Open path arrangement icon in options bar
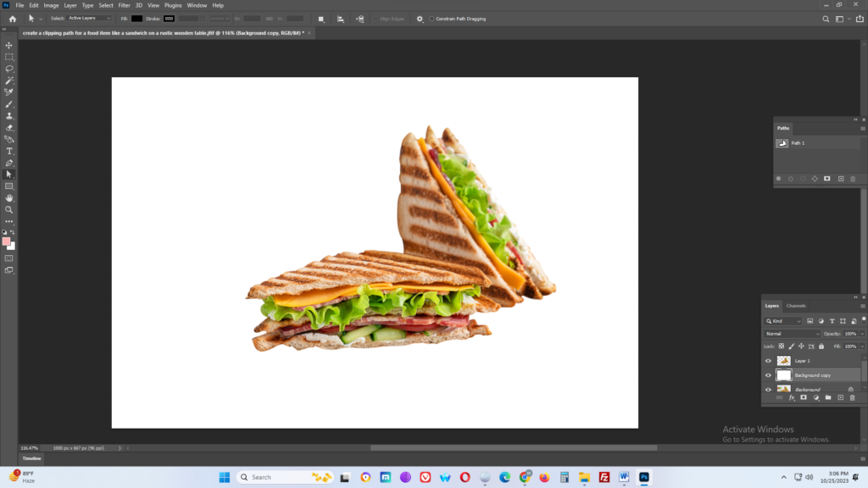This screenshot has width=868, height=488. [x=359, y=19]
